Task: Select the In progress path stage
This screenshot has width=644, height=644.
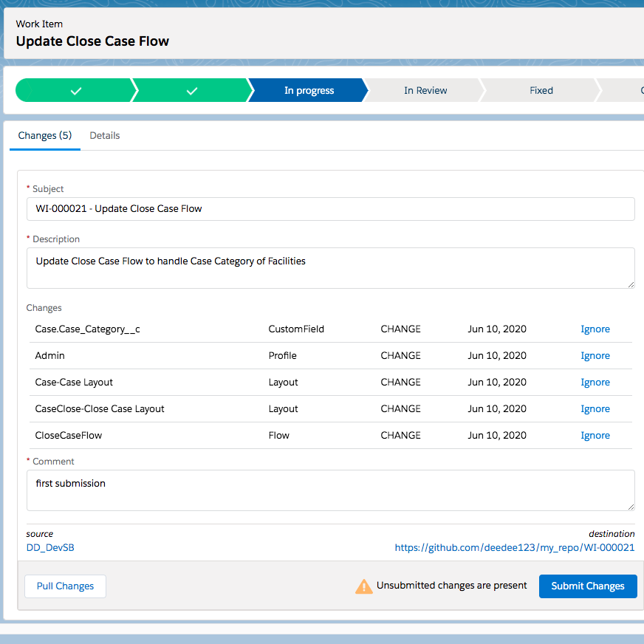Action: pos(309,91)
